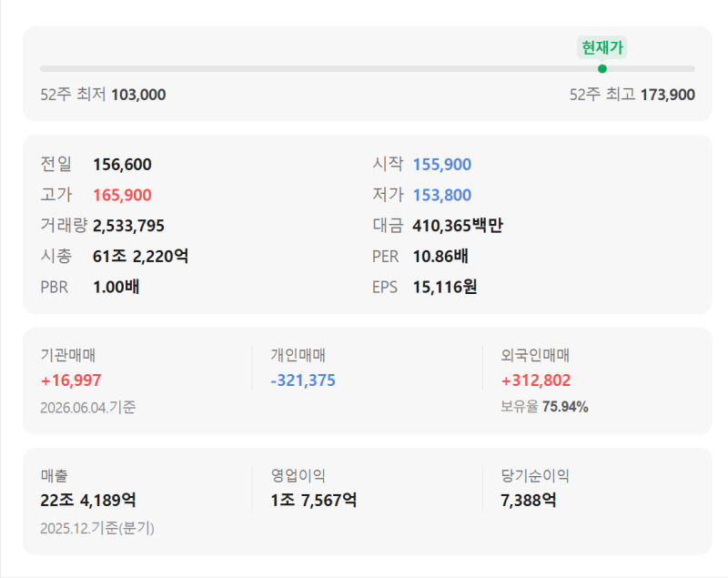Click the 대금 value 410,365백만
This screenshot has height=578, width=728.
coord(458,226)
